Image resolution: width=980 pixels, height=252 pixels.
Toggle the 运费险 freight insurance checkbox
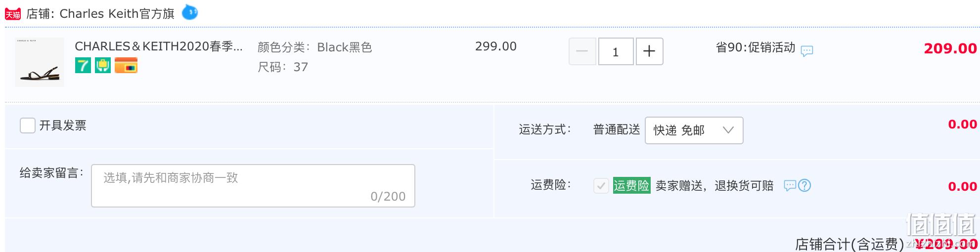601,186
